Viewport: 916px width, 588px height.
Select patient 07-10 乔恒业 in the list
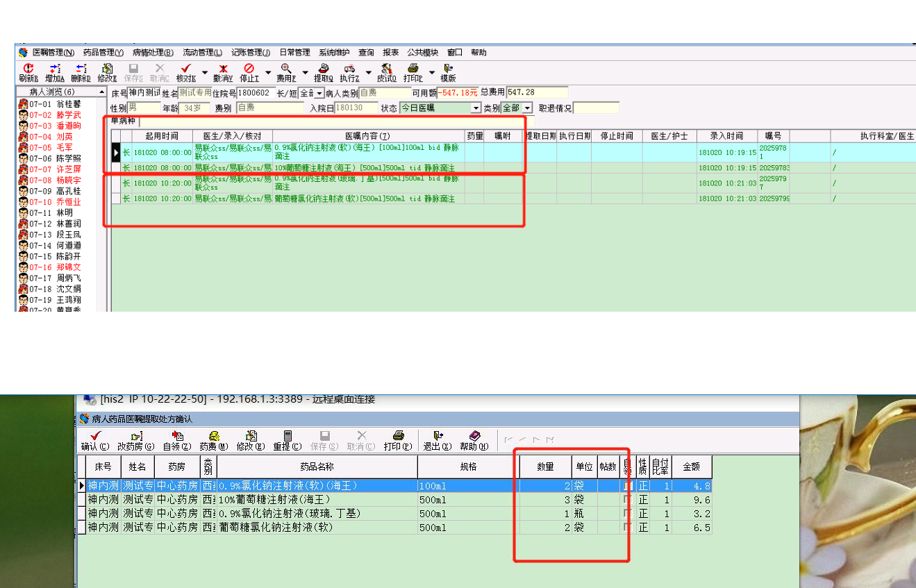pyautogui.click(x=50, y=202)
